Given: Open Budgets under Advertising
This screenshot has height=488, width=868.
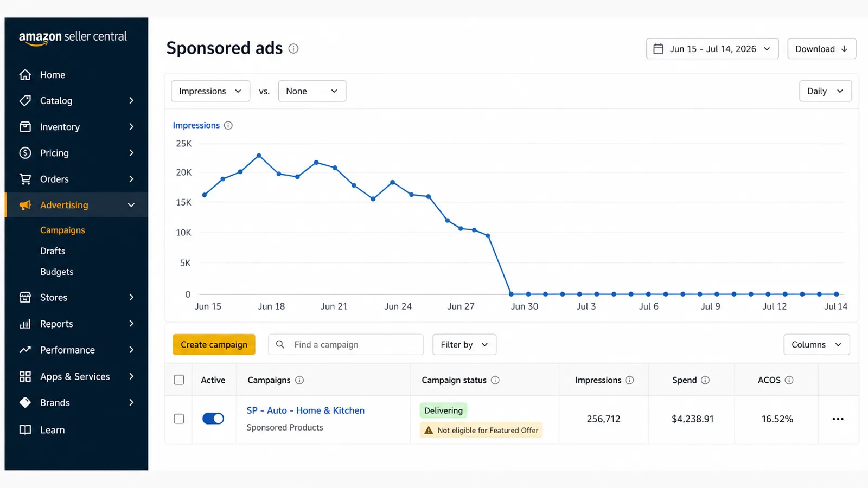Looking at the screenshot, I should click(x=56, y=272).
